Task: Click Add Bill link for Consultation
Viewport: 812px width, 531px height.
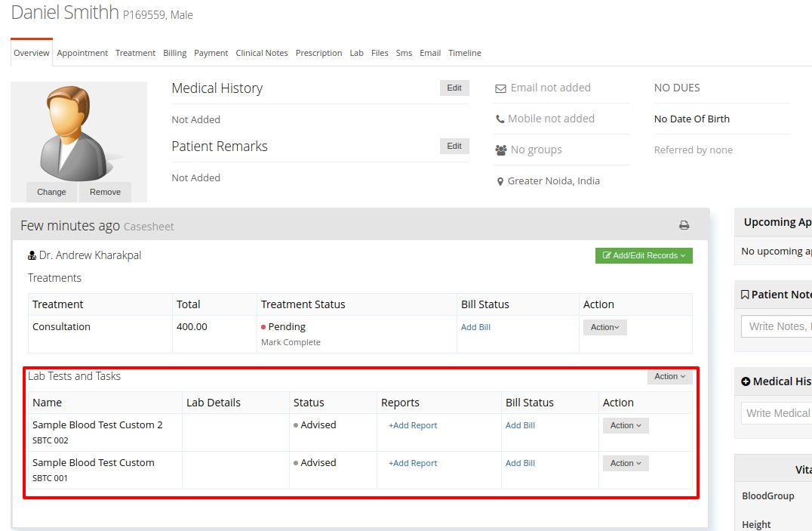Action: click(475, 327)
